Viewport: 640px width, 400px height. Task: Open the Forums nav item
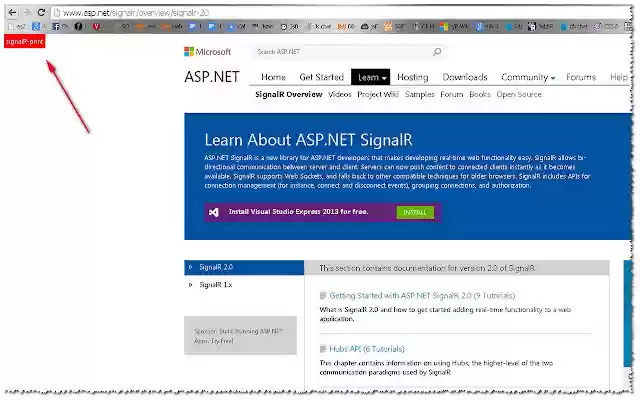pos(581,77)
